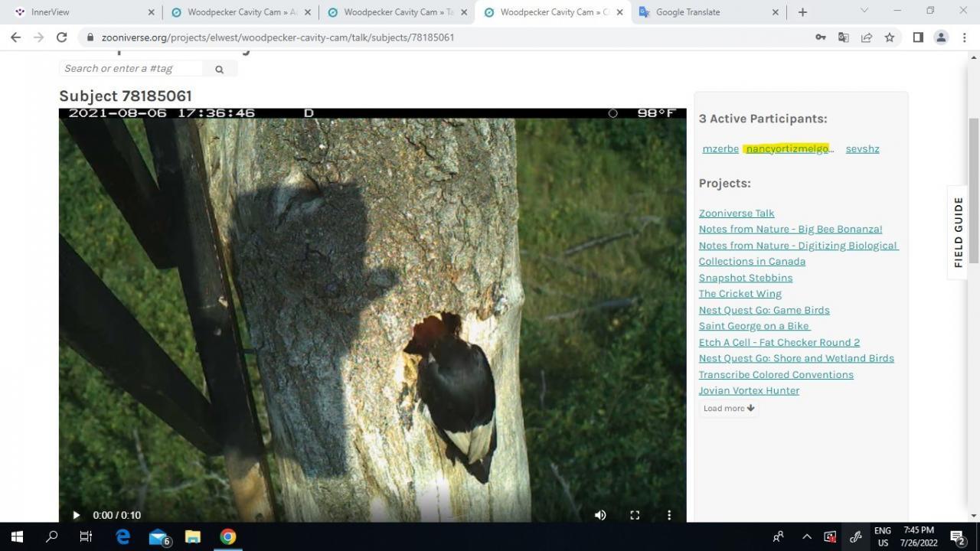The width and height of the screenshot is (980, 551).
Task: Bookmark this page with the star icon
Action: (x=889, y=37)
